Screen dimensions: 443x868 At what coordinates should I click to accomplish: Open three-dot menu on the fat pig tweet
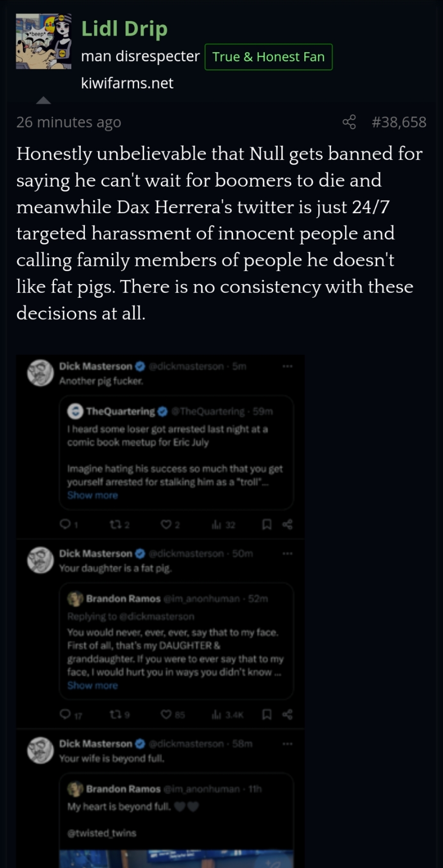[x=288, y=553]
